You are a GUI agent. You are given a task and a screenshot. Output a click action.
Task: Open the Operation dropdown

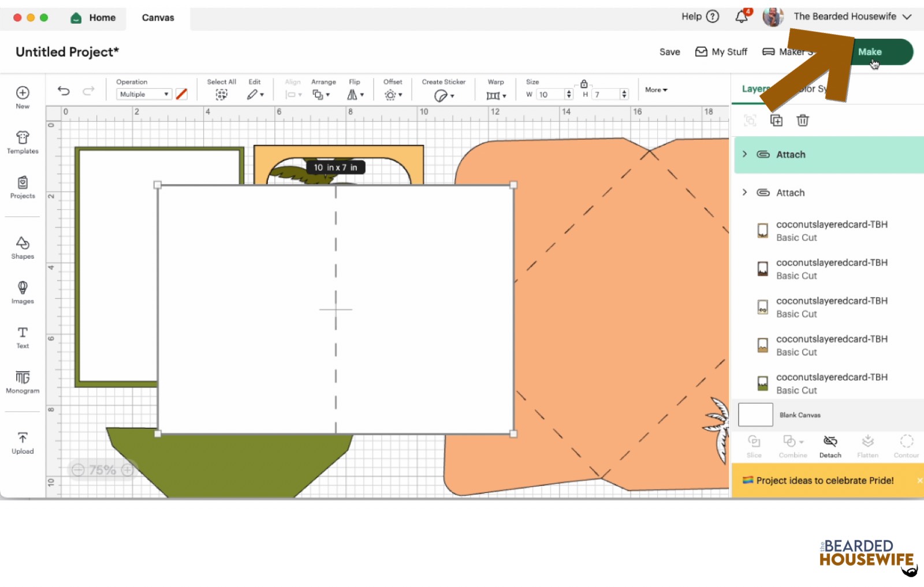pos(144,94)
